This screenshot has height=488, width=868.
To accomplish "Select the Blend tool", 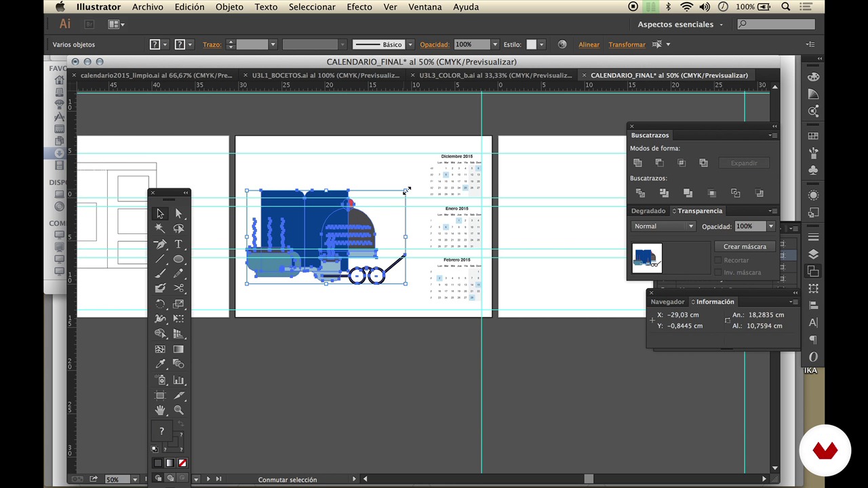I will [x=178, y=364].
